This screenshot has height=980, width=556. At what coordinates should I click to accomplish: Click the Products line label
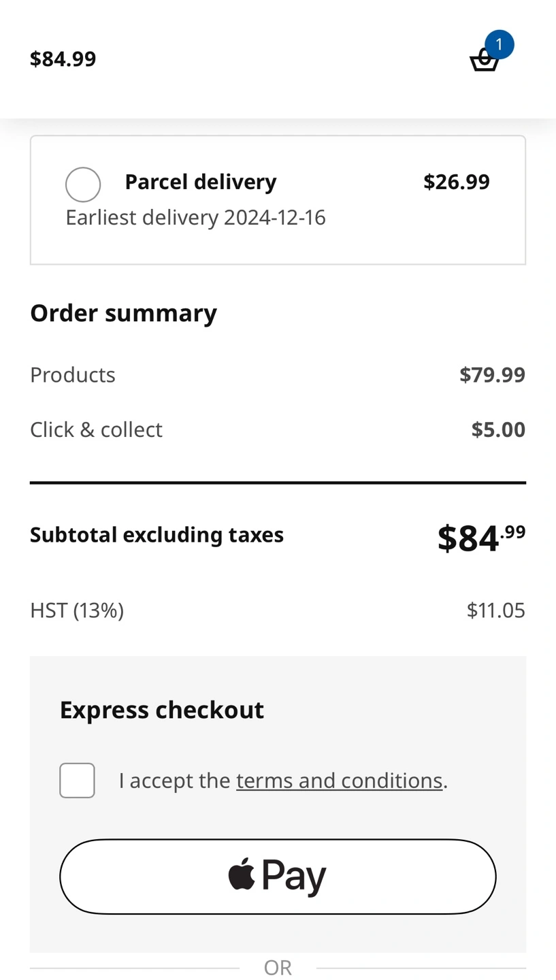(x=73, y=375)
